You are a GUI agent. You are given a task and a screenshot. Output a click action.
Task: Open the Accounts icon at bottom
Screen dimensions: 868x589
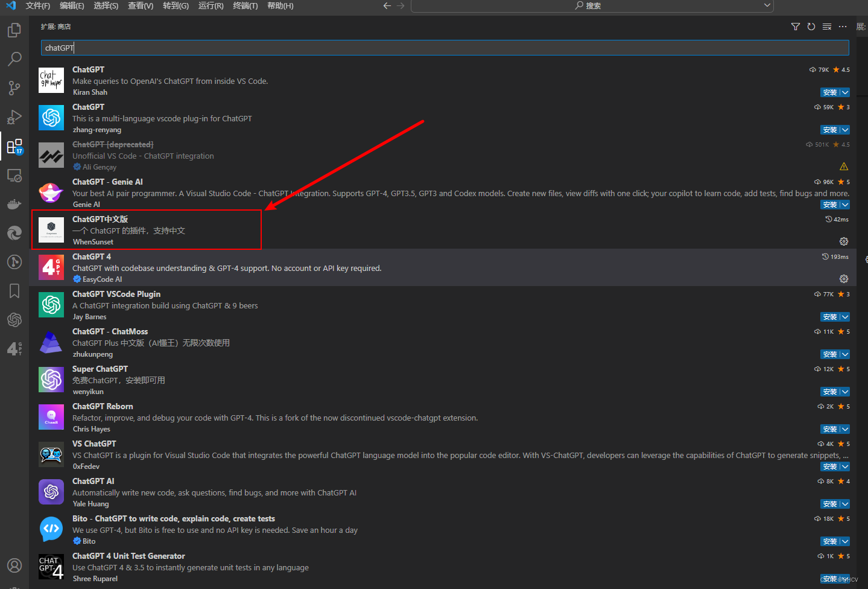click(x=14, y=565)
